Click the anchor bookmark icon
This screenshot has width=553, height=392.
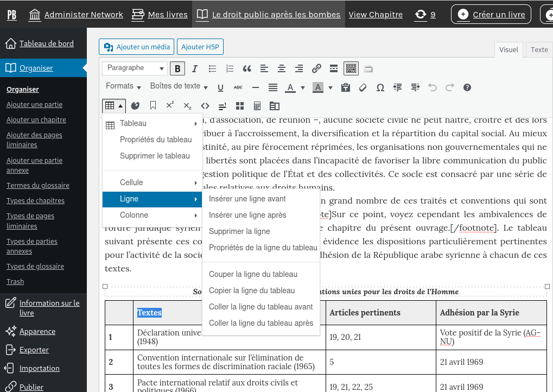153,106
